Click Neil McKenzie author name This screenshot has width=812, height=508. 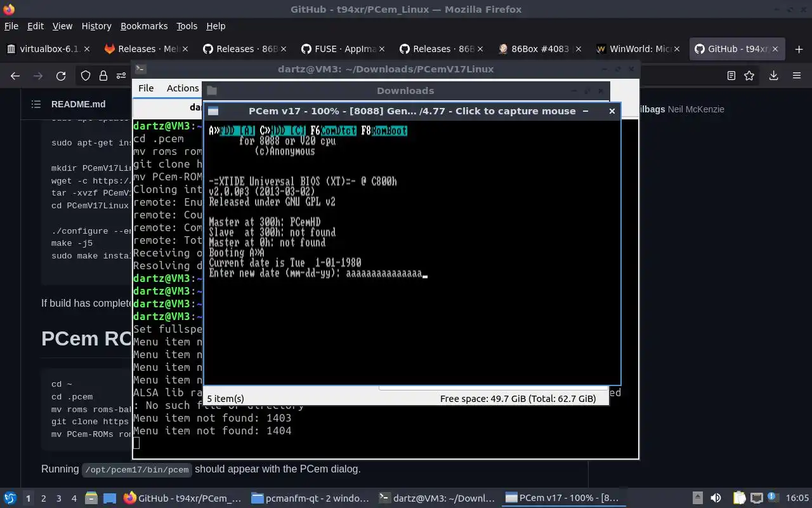click(x=695, y=109)
